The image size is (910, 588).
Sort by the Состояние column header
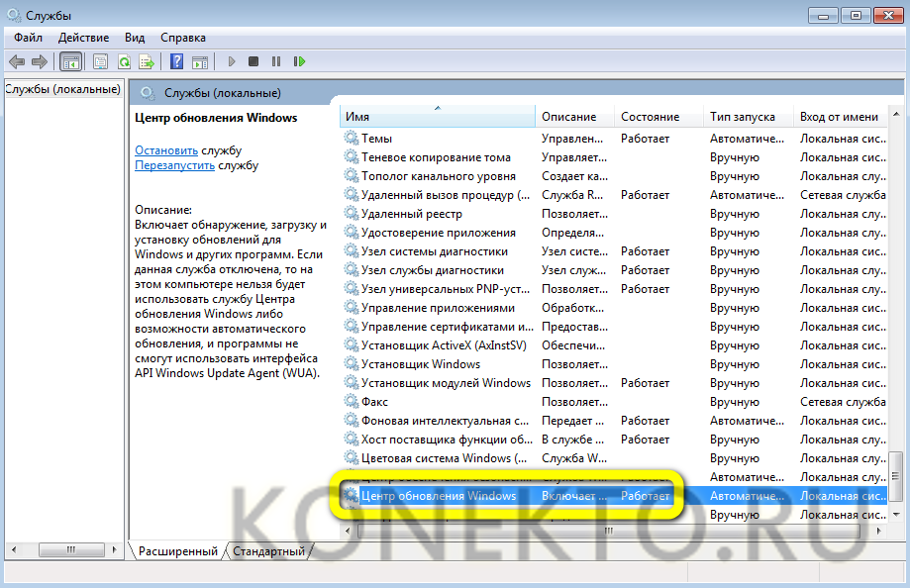coord(658,117)
